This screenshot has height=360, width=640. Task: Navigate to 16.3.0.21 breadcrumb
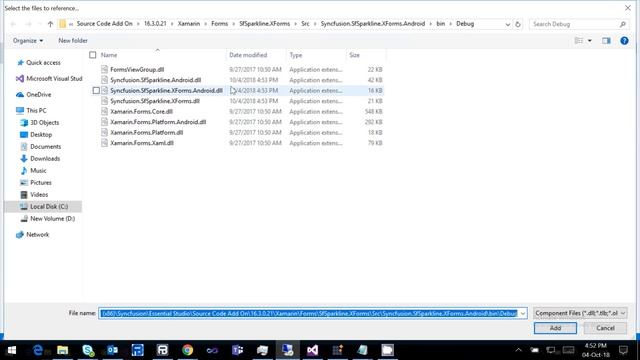[155, 24]
